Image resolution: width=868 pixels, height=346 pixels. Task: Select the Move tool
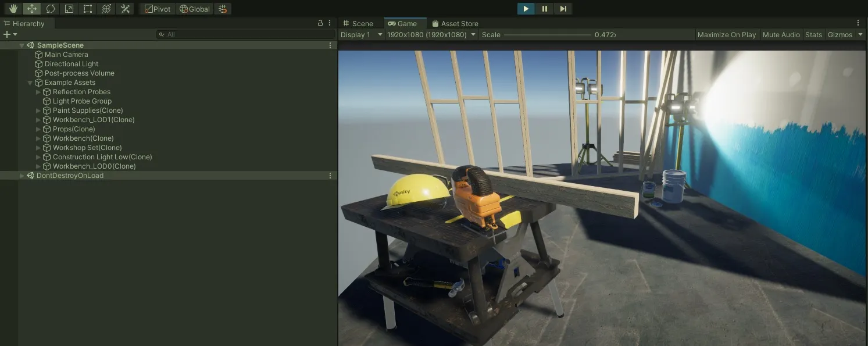pos(31,9)
